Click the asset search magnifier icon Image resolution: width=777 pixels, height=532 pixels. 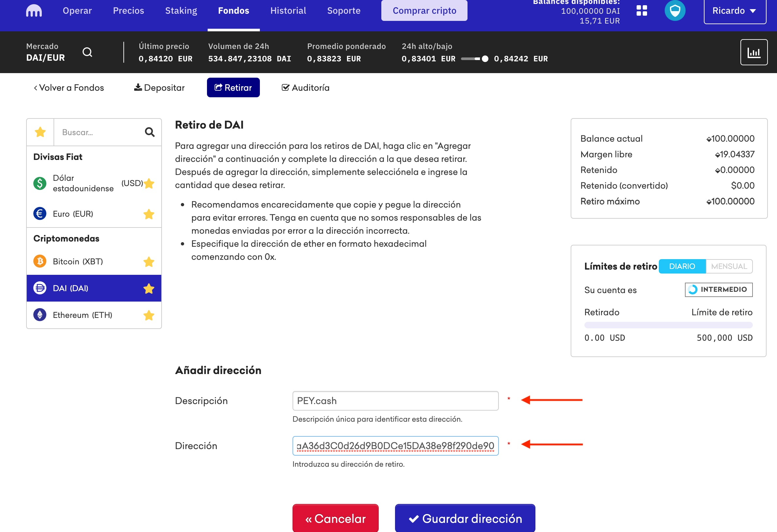coord(150,132)
